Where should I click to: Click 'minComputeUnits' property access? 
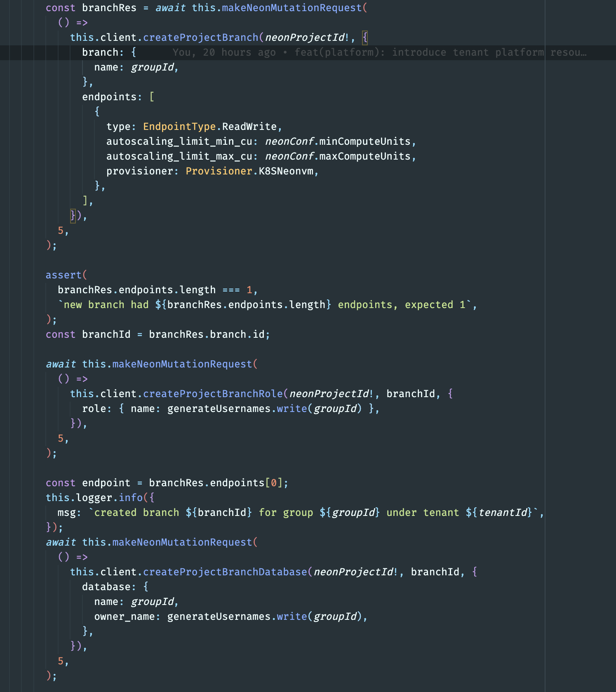(365, 141)
